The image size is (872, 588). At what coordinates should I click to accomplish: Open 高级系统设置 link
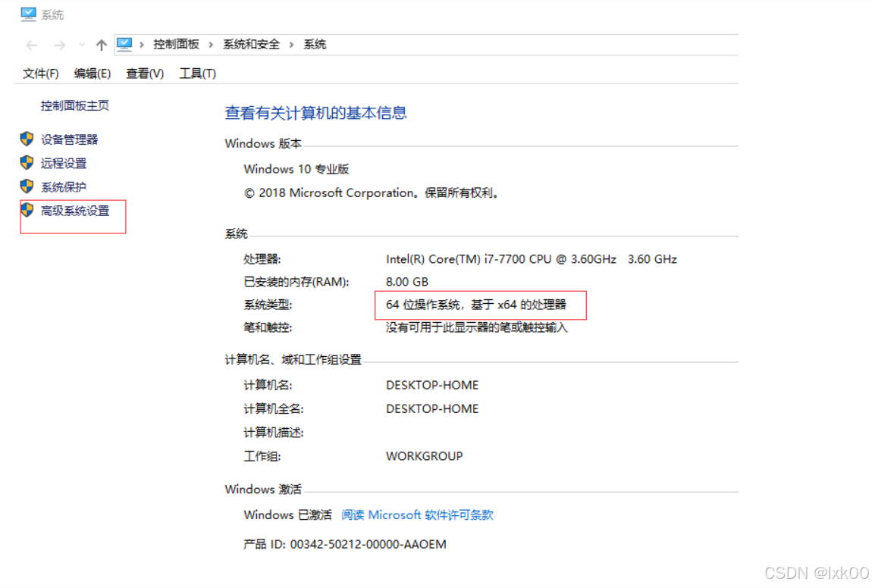(x=75, y=211)
